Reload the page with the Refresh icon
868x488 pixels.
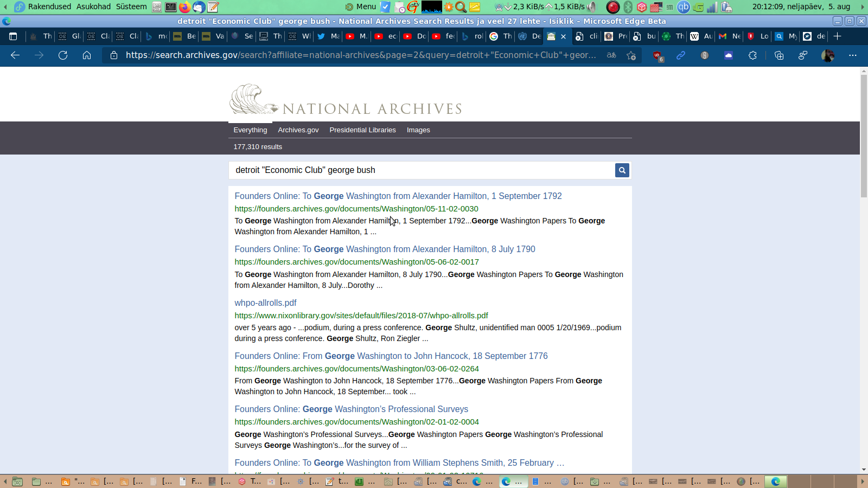point(63,55)
